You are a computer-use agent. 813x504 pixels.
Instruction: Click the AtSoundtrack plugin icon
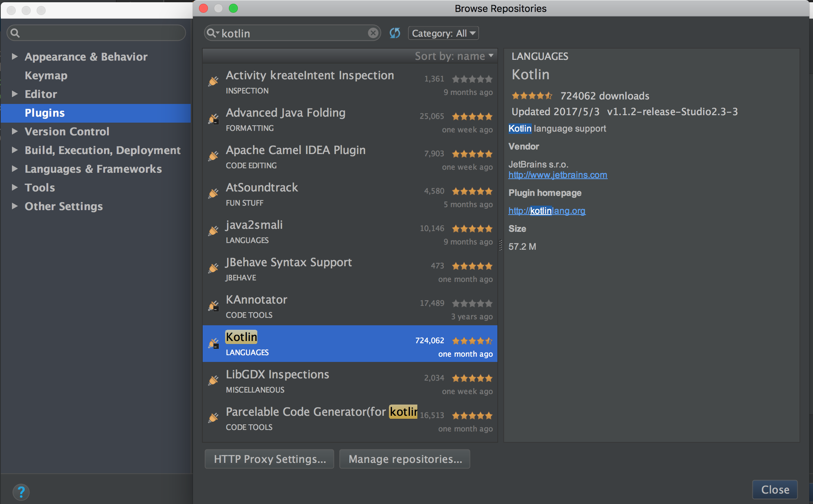coord(214,194)
